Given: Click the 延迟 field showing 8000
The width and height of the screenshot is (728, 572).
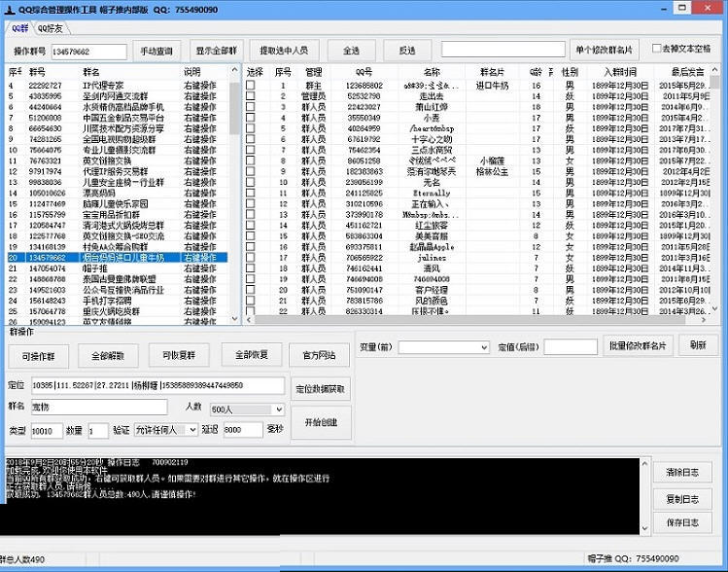Looking at the screenshot, I should tap(243, 430).
